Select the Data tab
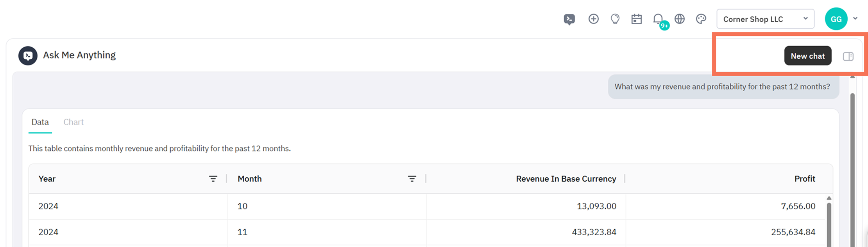Viewport: 868px width, 247px height. tap(40, 122)
